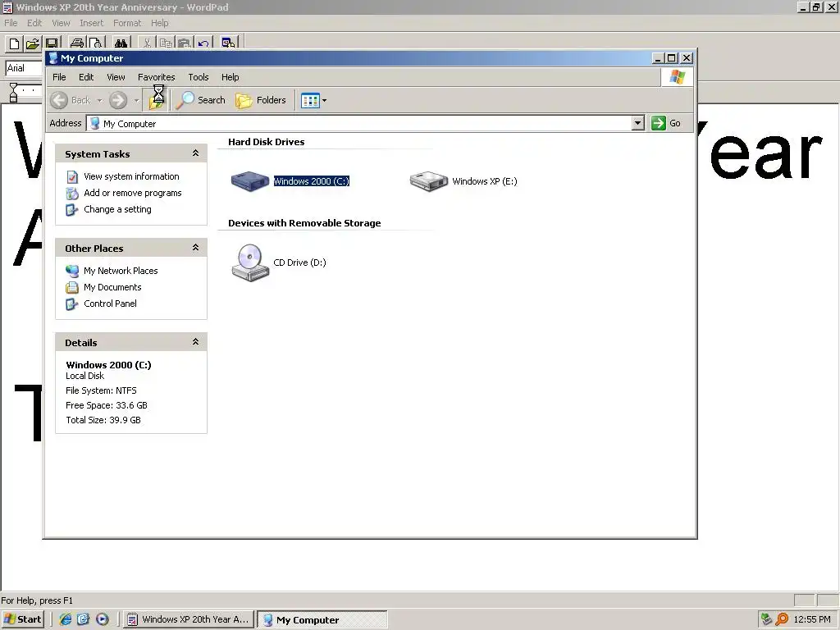The width and height of the screenshot is (840, 630).
Task: Click Change a setting link
Action: pyautogui.click(x=117, y=209)
